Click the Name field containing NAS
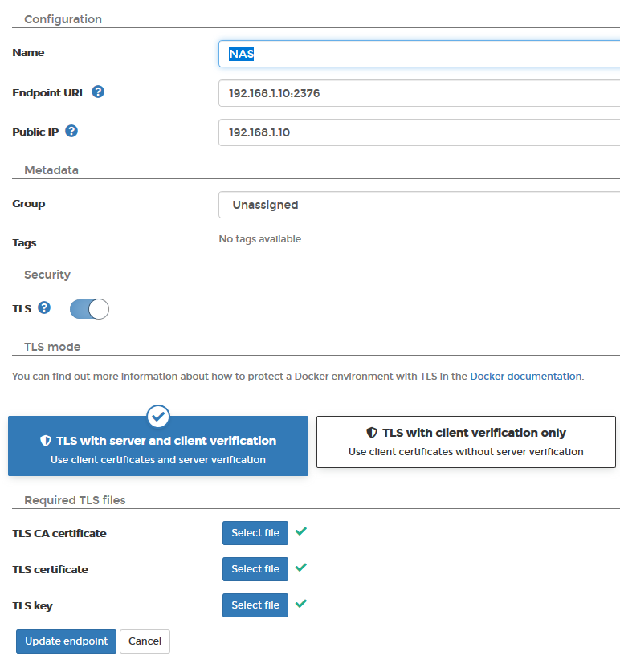620x672 pixels. (x=419, y=54)
